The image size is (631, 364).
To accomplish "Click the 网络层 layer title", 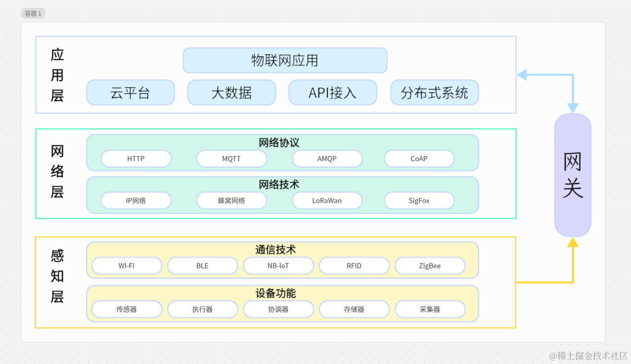I will 57,171.
